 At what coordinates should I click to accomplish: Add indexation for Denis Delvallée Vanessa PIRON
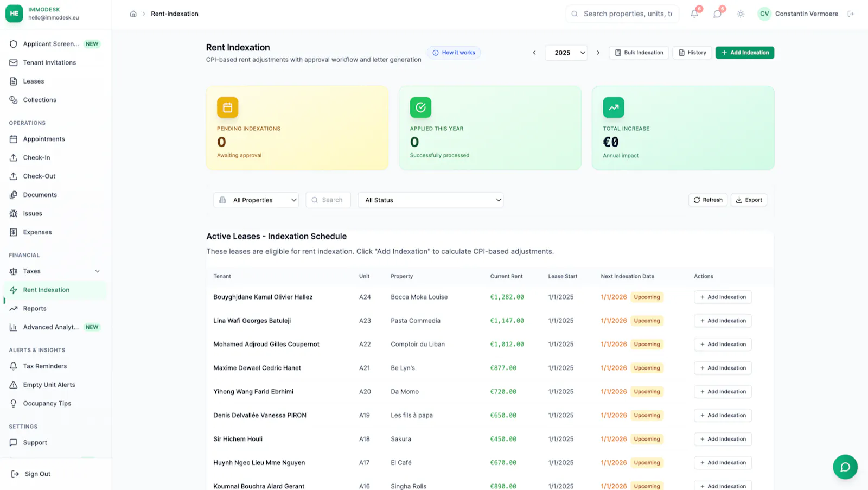point(723,416)
